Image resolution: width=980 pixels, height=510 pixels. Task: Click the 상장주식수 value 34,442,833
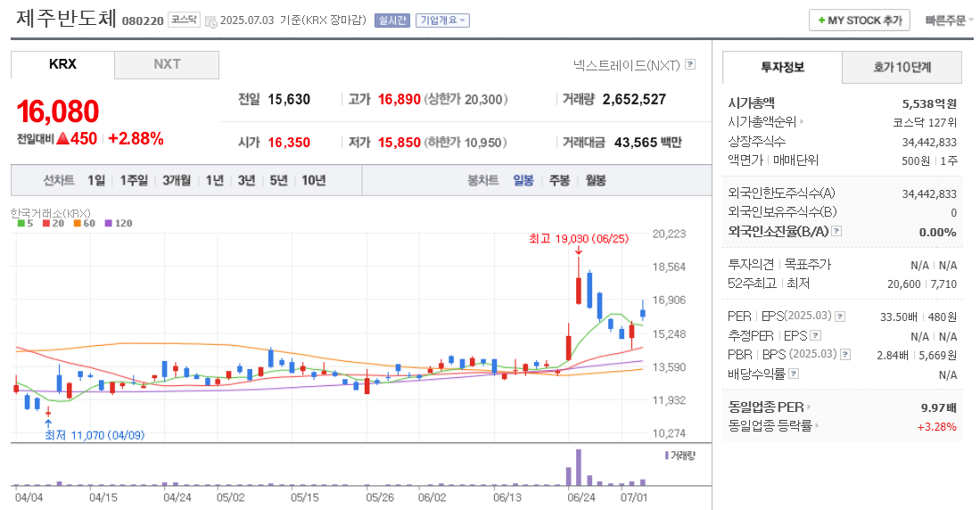click(x=929, y=143)
